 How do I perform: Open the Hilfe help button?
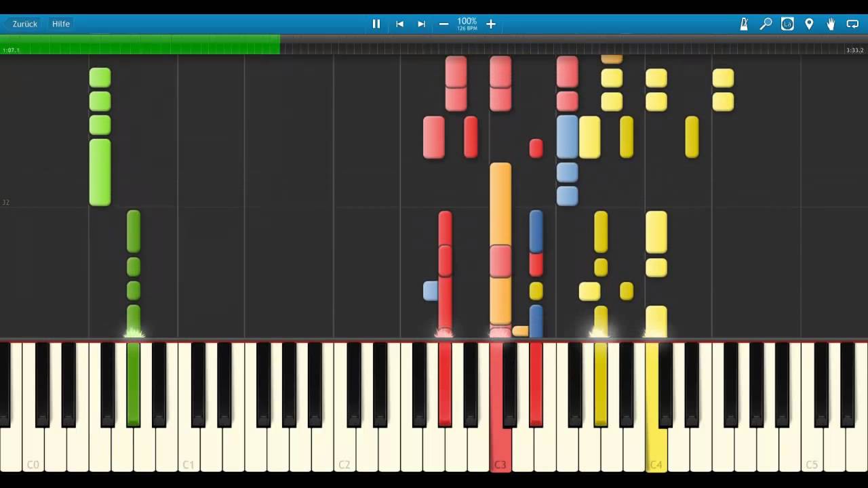pos(61,24)
